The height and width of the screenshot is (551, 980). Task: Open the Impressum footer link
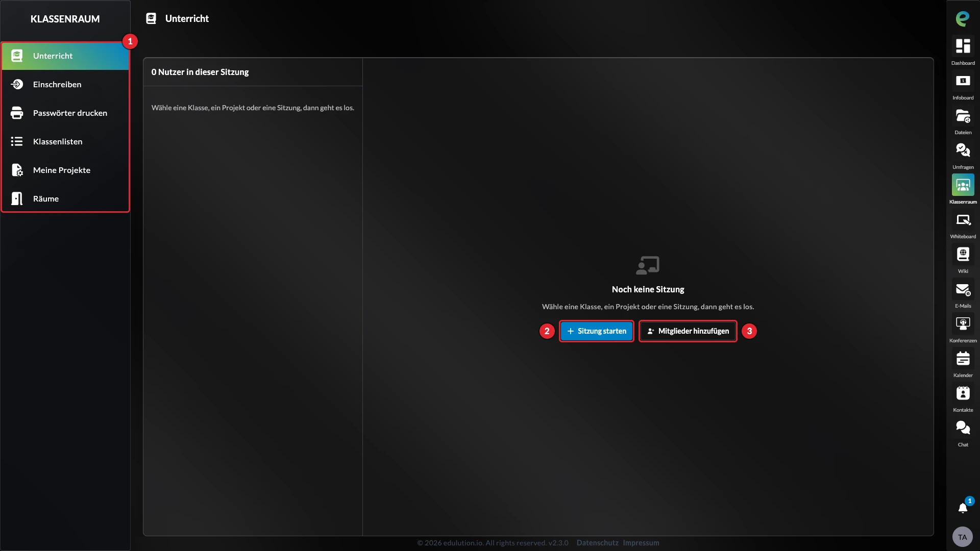click(641, 543)
